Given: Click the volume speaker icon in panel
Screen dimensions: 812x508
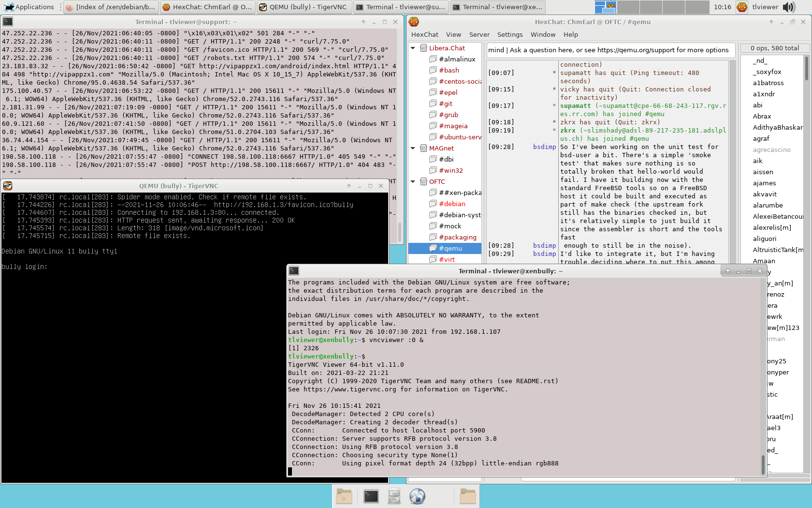Looking at the screenshot, I should tap(789, 7).
